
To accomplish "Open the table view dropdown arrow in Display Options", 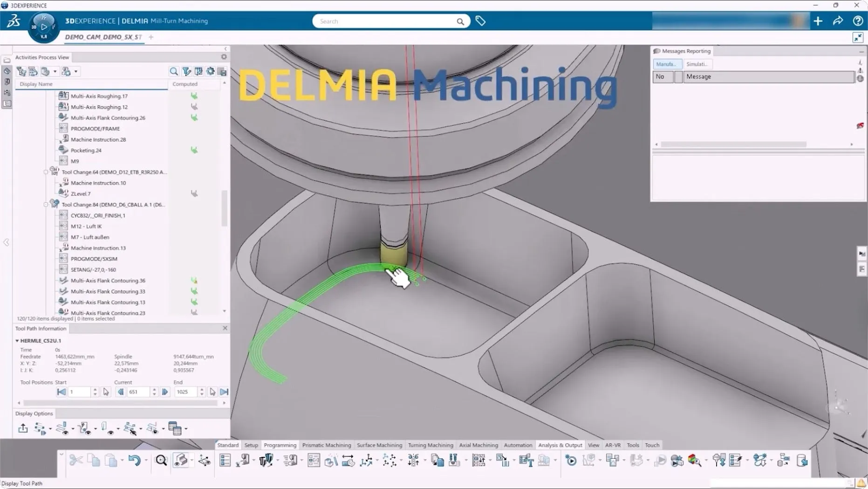I will coord(186,429).
